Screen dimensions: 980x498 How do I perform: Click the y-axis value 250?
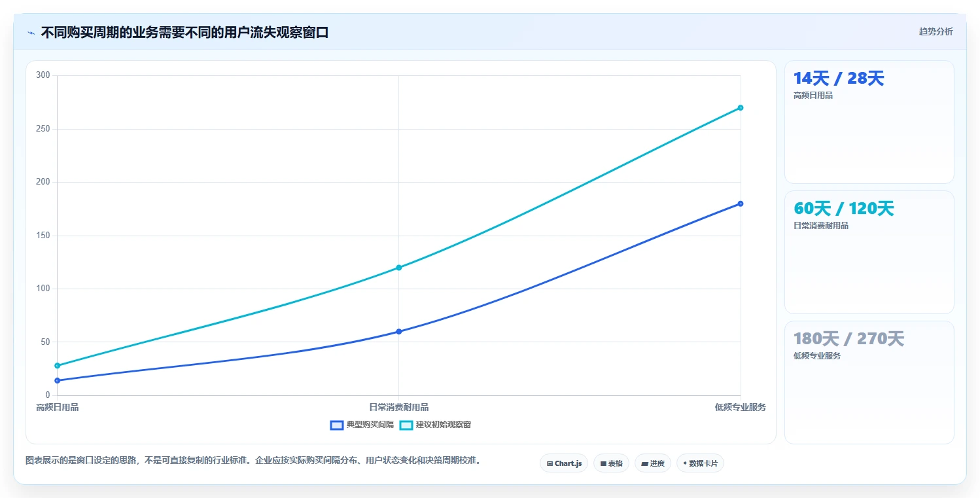pos(43,129)
